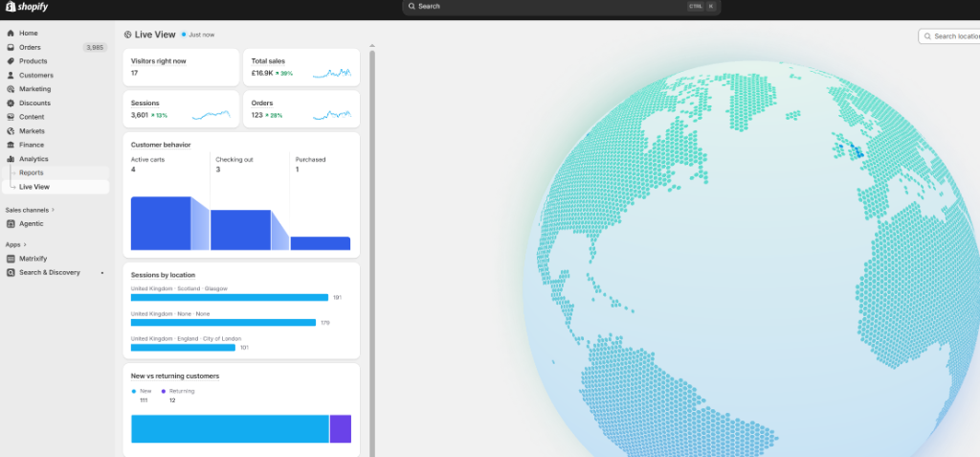Click the Products tag icon
The width and height of the screenshot is (980, 457).
11,61
